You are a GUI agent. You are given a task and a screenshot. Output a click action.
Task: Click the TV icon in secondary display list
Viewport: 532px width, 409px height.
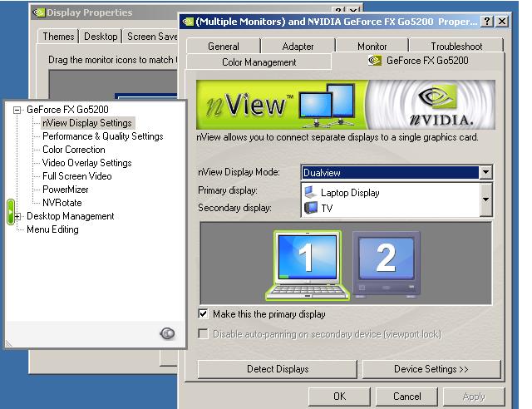coord(310,207)
